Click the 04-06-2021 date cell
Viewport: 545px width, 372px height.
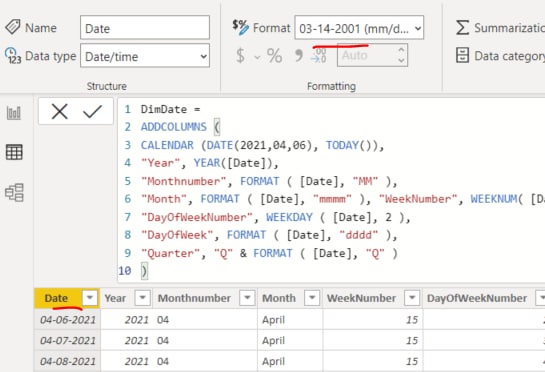(x=67, y=320)
